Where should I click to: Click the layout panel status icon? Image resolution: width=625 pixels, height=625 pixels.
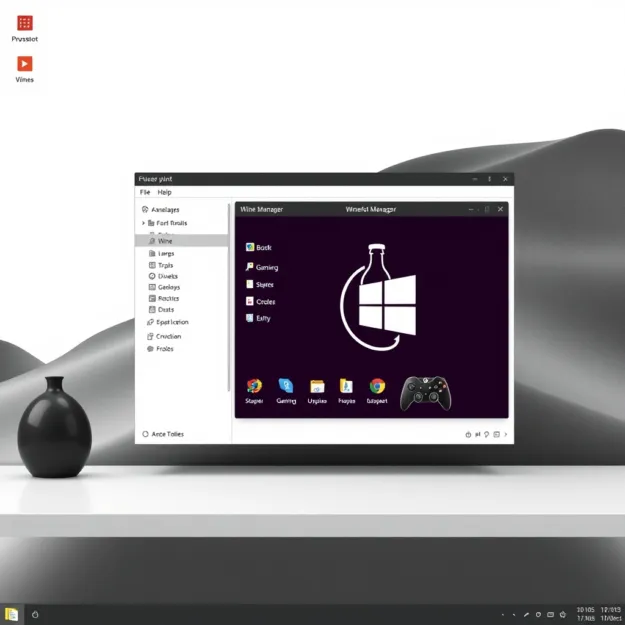tap(496, 434)
